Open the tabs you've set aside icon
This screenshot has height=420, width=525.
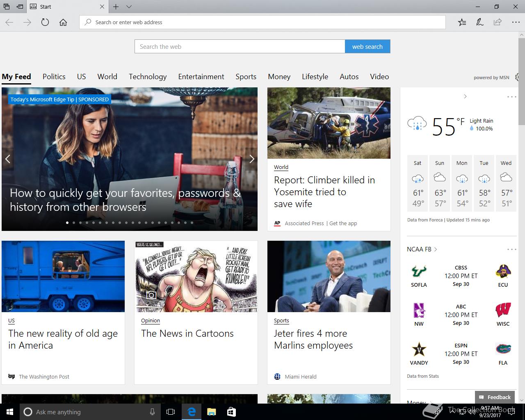coord(7,7)
